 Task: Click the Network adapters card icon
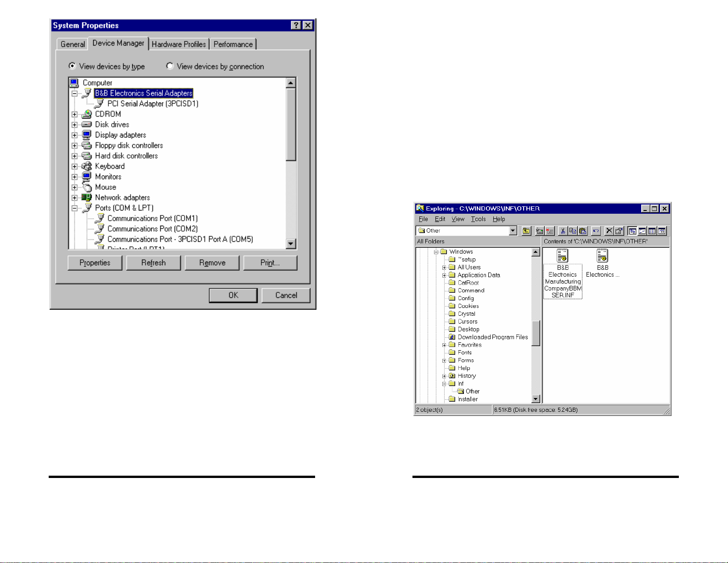86,198
